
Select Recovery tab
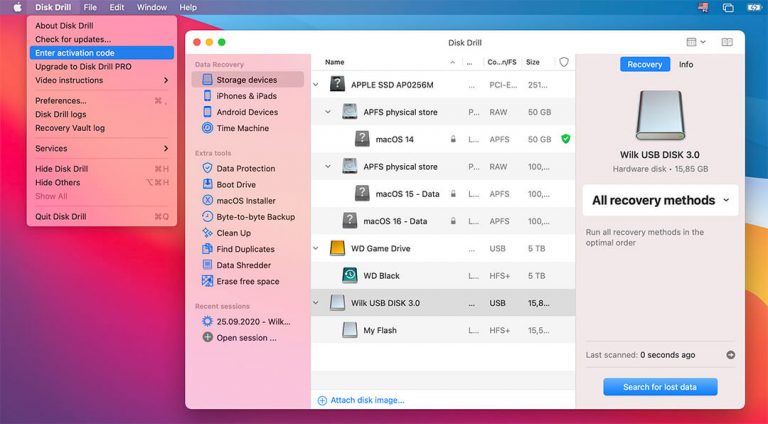(x=645, y=65)
